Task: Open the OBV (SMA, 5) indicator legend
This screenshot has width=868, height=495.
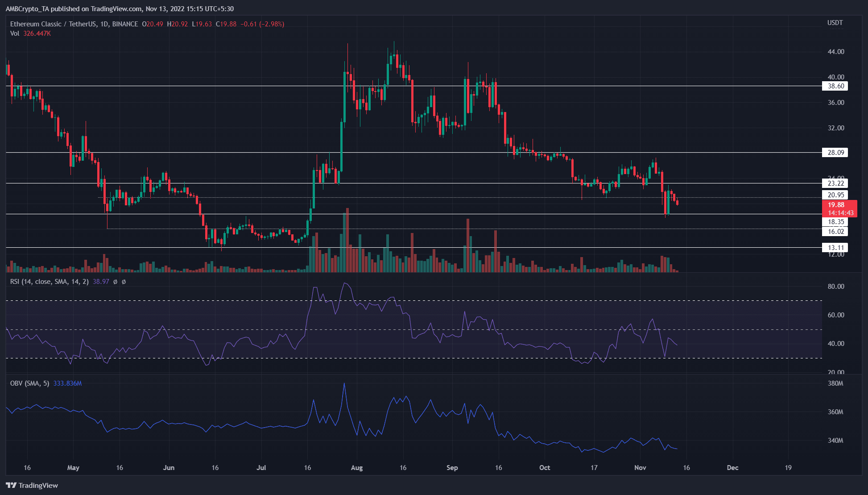Action: pos(29,383)
